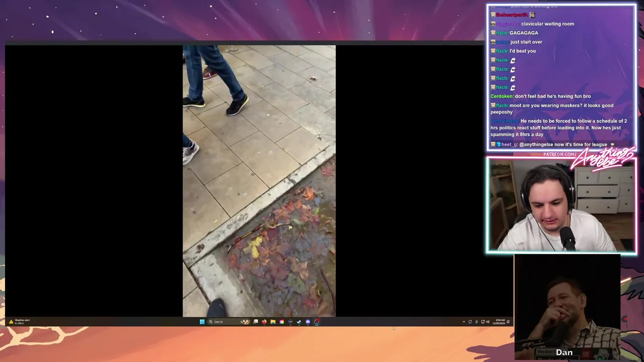Open the OBS Studio taskbar icon

316,322
